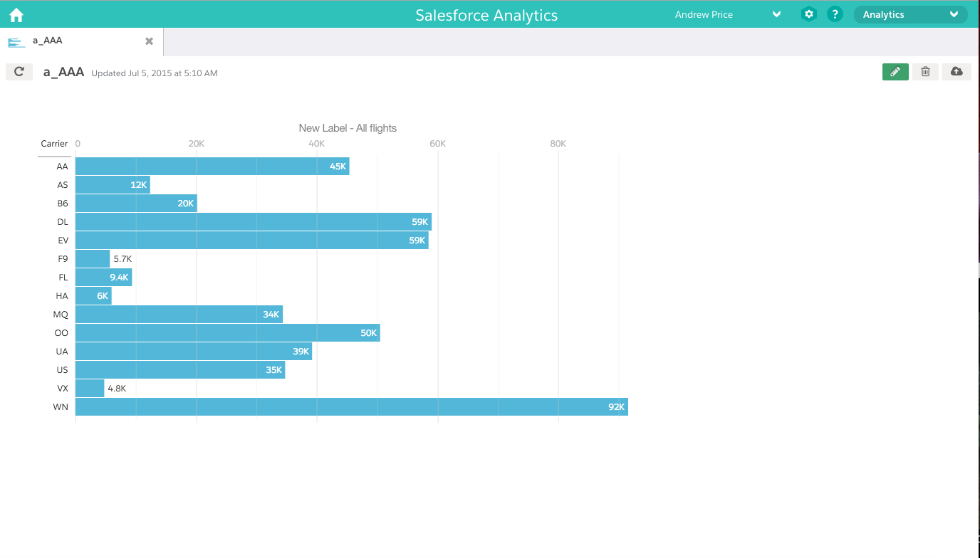Click the cloud upload icon

956,71
